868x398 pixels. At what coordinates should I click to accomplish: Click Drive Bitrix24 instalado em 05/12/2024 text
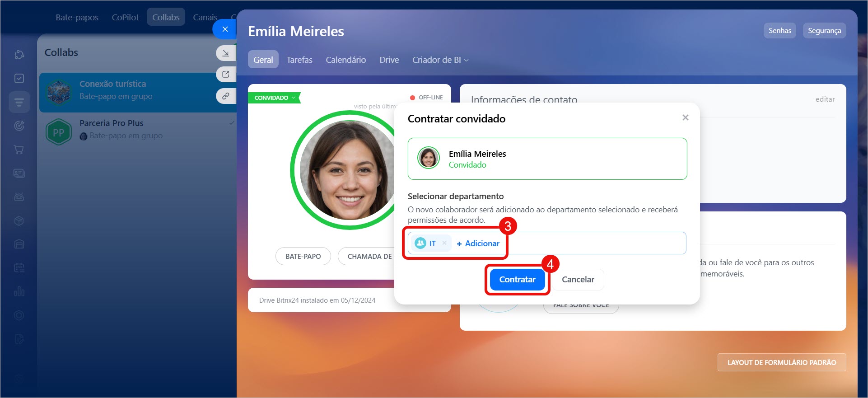coord(317,300)
